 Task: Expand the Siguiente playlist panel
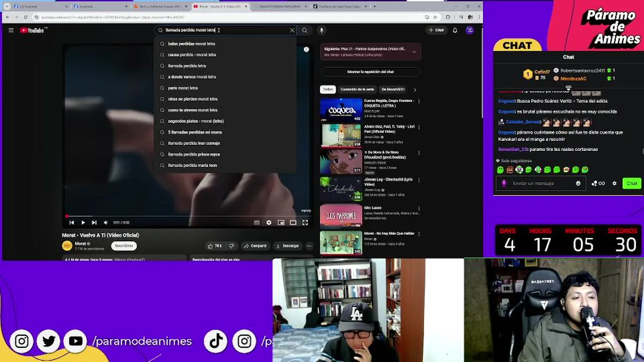(x=414, y=51)
